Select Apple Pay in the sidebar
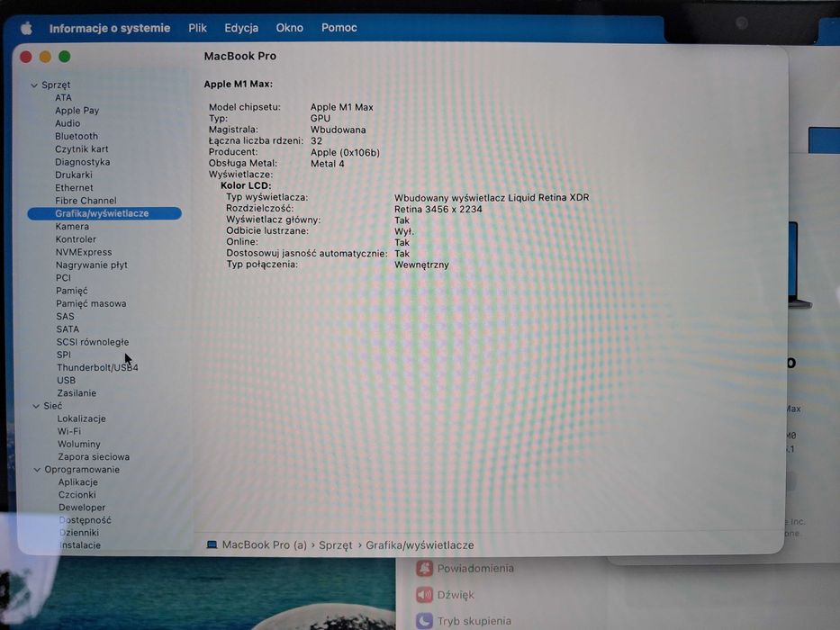 (x=77, y=111)
